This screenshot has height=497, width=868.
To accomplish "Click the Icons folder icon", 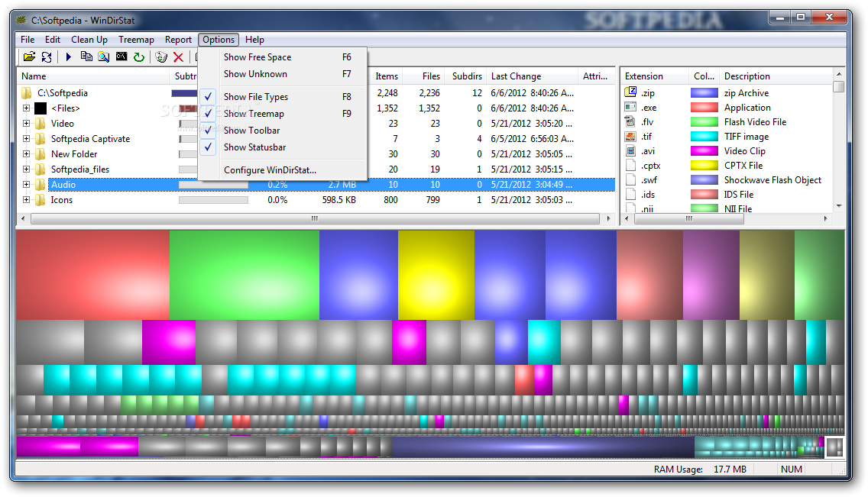I will coord(40,199).
